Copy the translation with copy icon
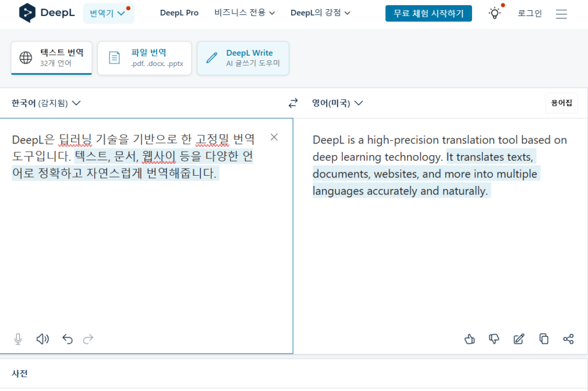Image resolution: width=588 pixels, height=391 pixels. [x=544, y=339]
